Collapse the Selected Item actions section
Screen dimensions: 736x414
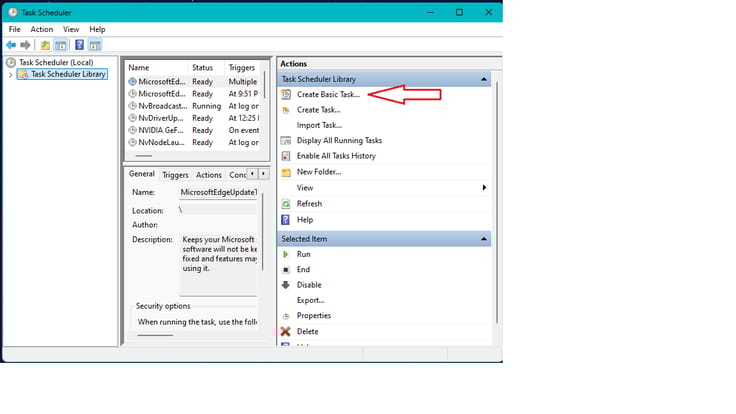click(x=484, y=239)
